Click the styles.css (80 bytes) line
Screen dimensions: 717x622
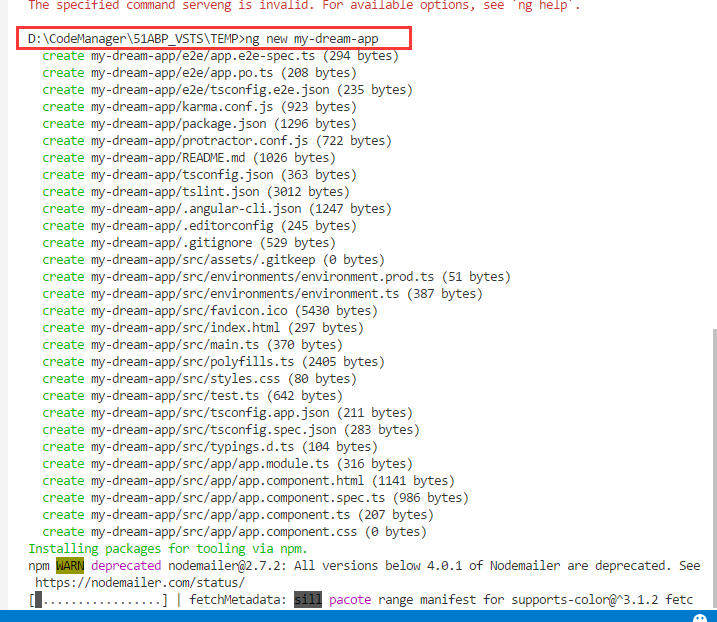coord(199,379)
